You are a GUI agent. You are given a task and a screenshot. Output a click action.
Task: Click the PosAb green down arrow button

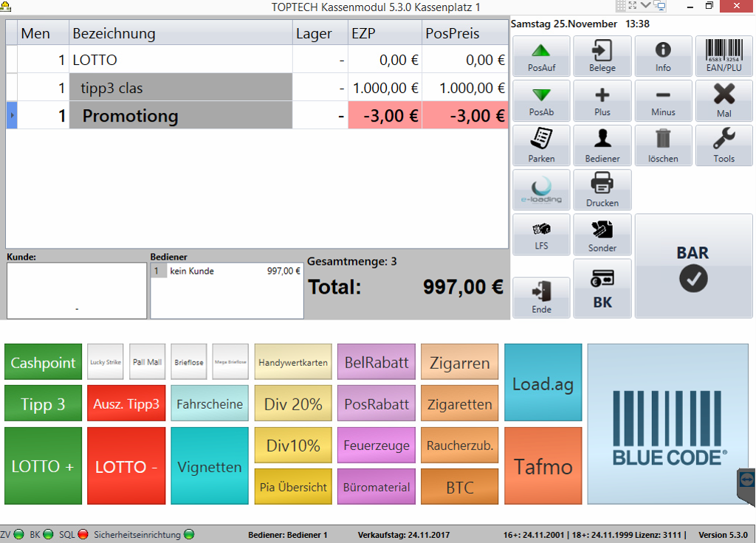point(541,100)
